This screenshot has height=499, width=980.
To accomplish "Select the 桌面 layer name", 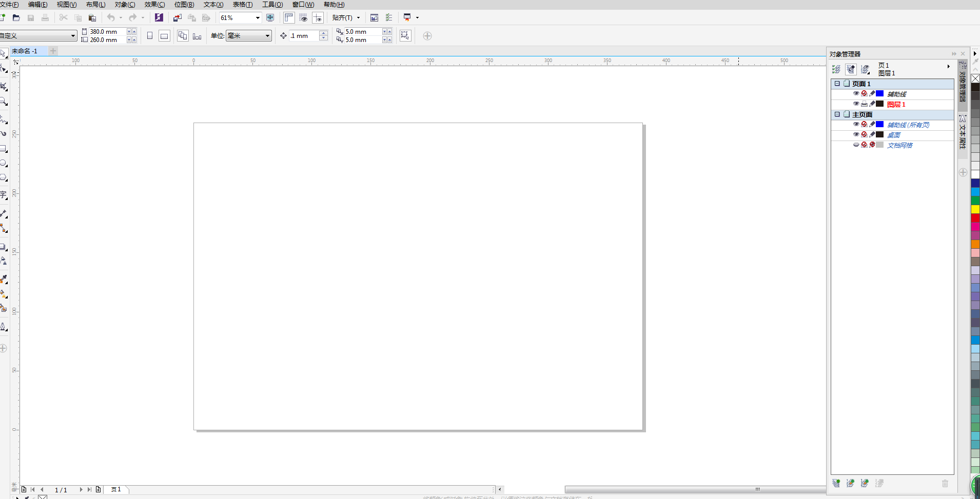I will pos(894,135).
